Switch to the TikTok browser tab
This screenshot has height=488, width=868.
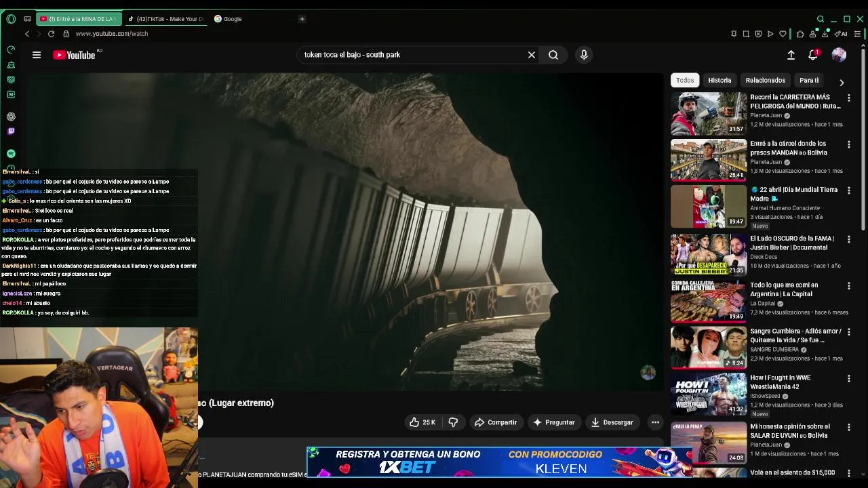pyautogui.click(x=167, y=19)
